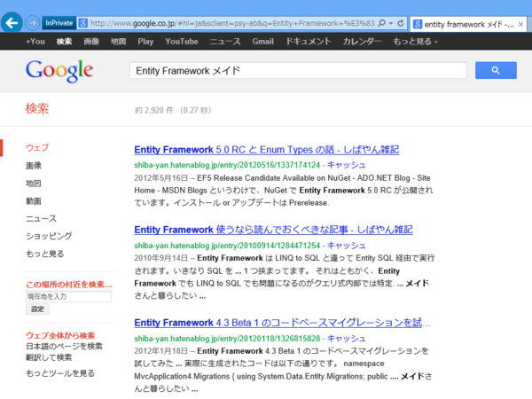
Task: Open the address bar dropdown arrow
Action: click(391, 23)
